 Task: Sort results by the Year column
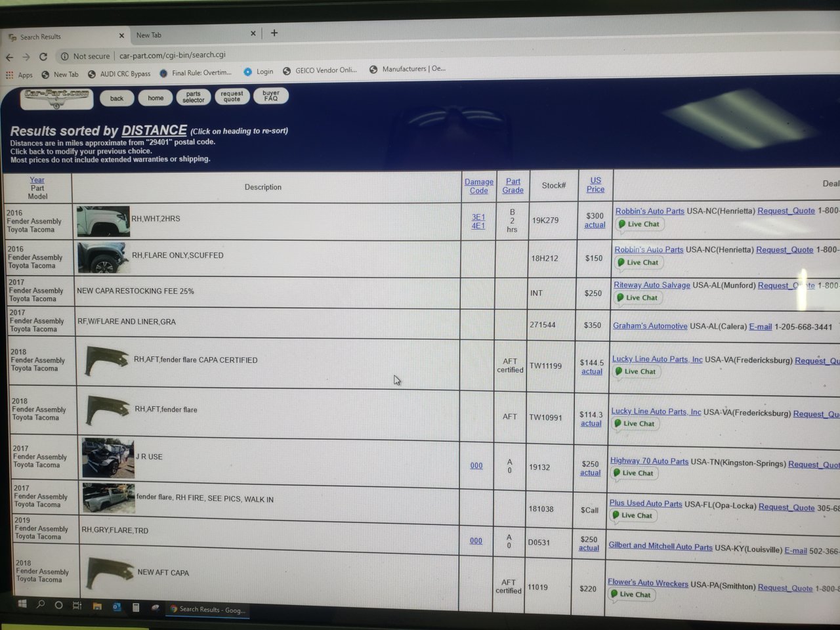pos(37,180)
